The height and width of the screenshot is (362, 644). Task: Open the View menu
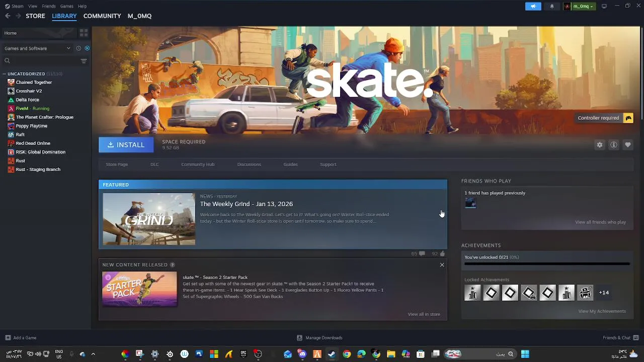(x=33, y=6)
